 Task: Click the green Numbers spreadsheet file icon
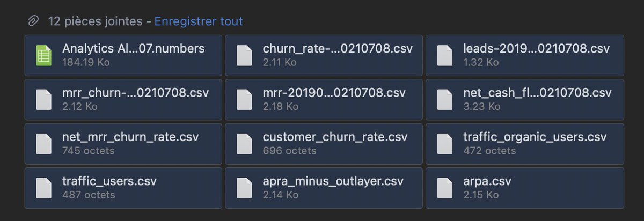pyautogui.click(x=43, y=55)
